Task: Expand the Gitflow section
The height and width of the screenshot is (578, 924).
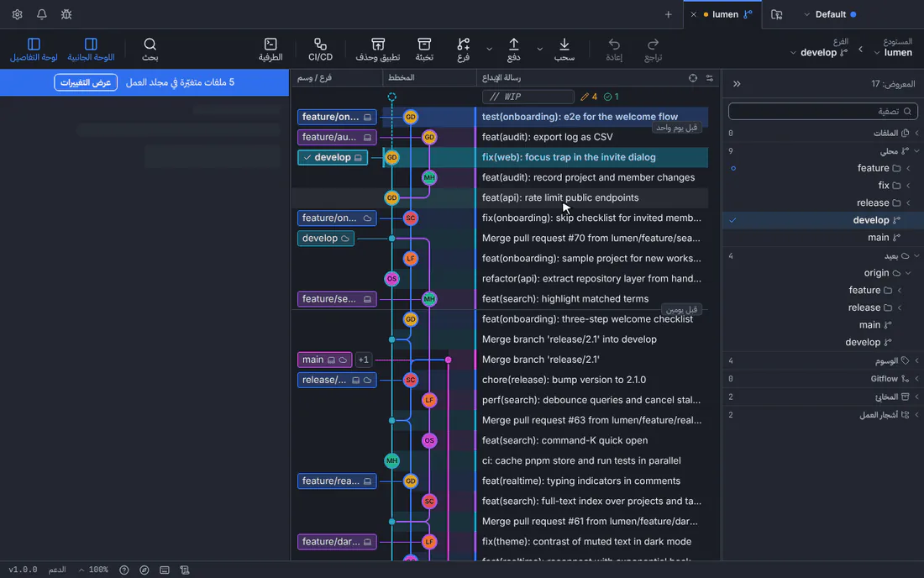Action: pos(822,379)
